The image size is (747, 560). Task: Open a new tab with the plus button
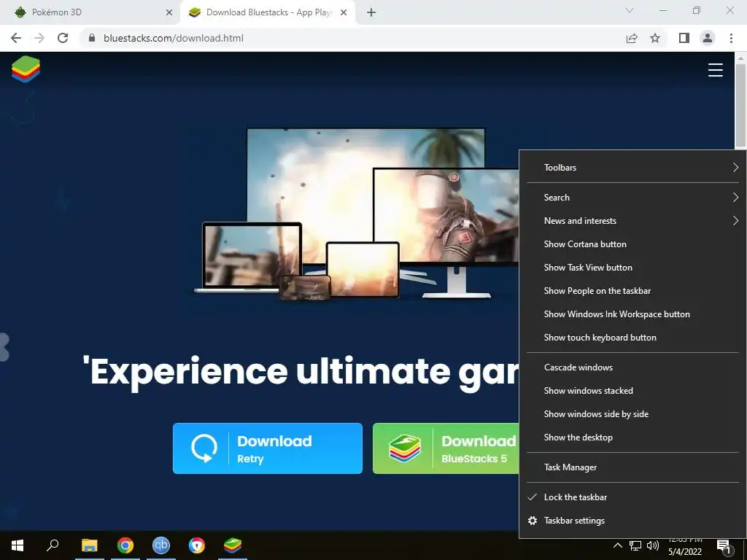371,13
